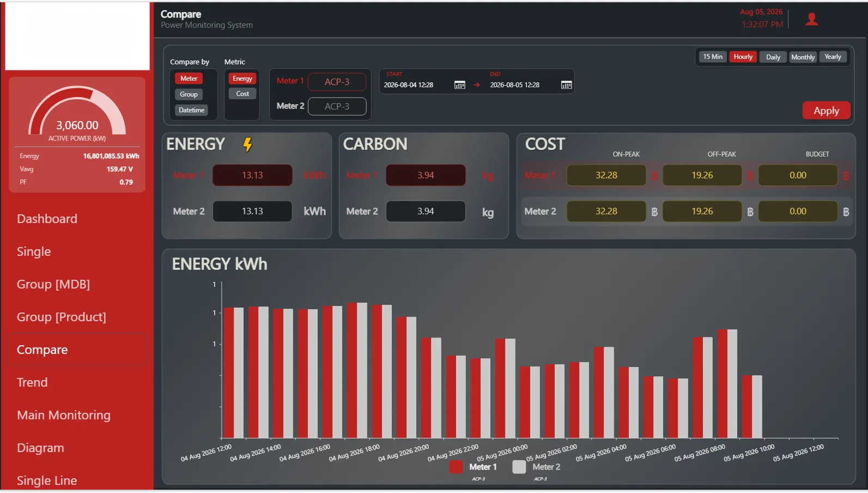Select Compare by Meter option
Screen dimensions: 868x493
189,79
